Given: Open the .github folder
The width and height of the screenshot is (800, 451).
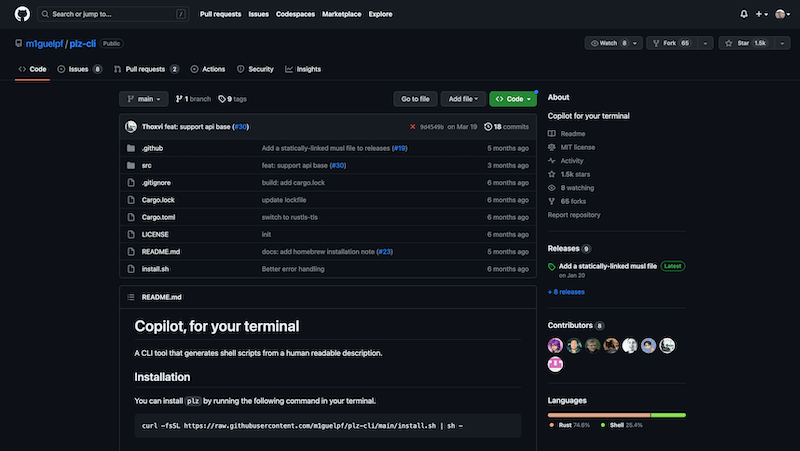Looking at the screenshot, I should [x=152, y=148].
